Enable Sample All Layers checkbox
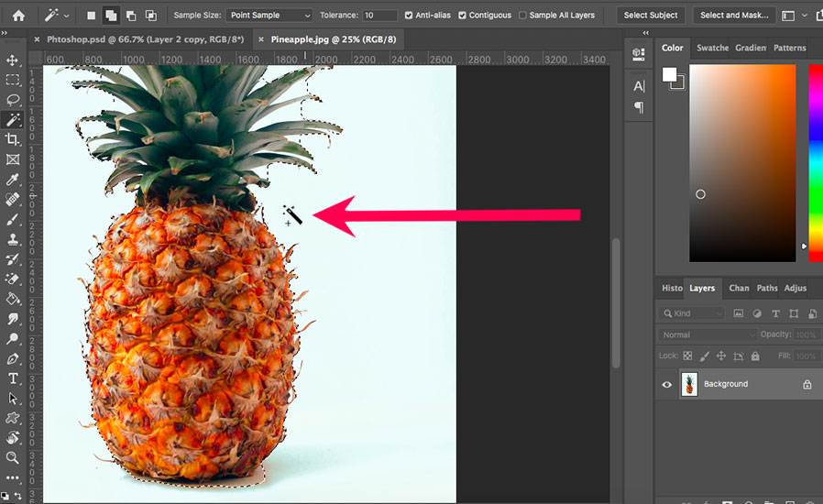This screenshot has width=823, height=504. pos(522,16)
